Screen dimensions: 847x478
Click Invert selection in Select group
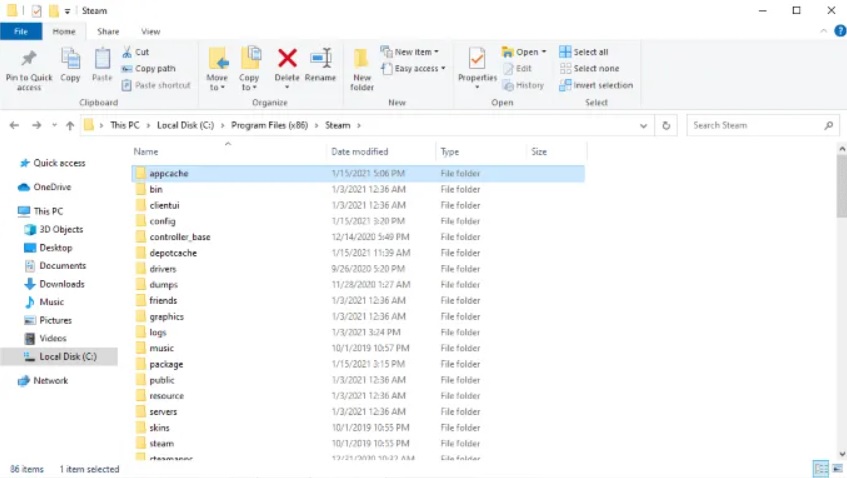tap(596, 85)
